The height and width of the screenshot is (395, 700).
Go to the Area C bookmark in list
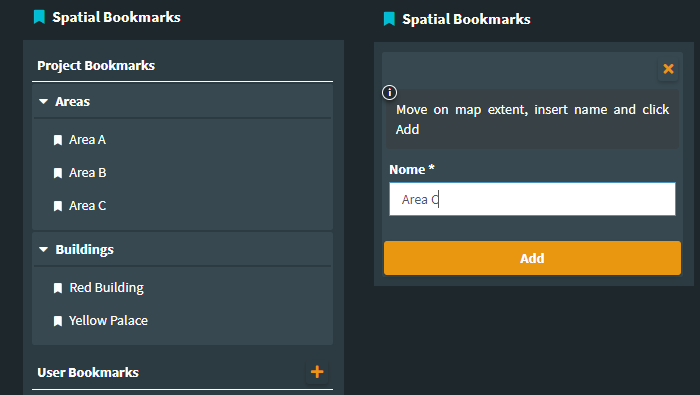[88, 206]
